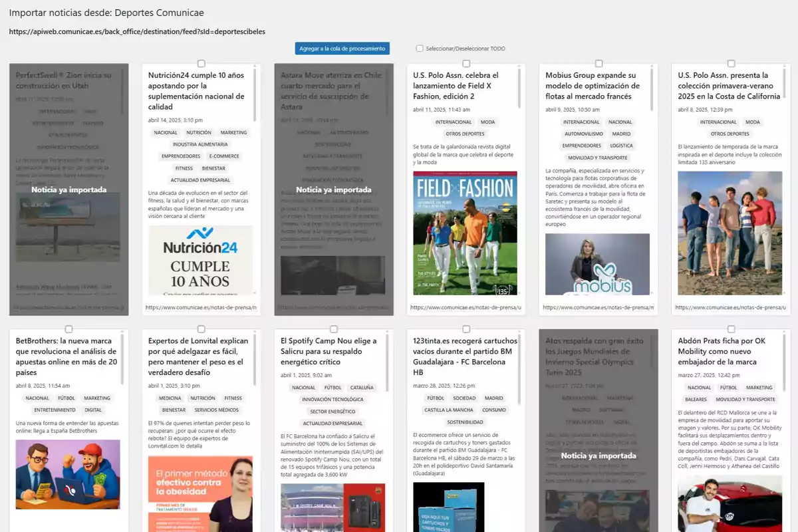Viewport: 798px width, 532px height.
Task: Click the date 'abril 9, 2025, 10:50 am'
Action: click(x=573, y=110)
